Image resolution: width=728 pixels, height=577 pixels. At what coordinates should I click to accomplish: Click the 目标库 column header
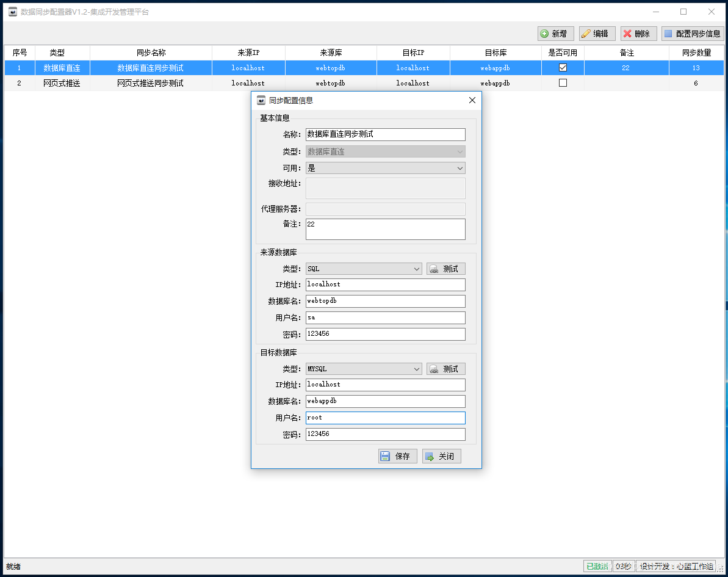click(496, 53)
